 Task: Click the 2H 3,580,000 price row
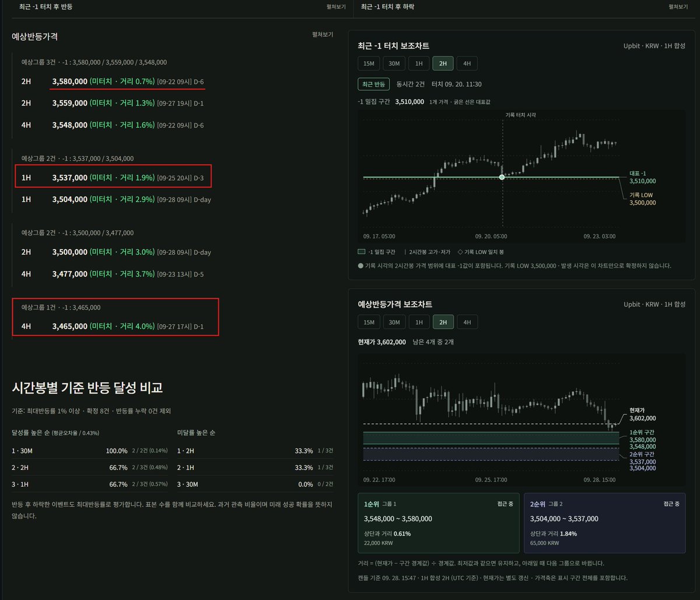pos(112,82)
